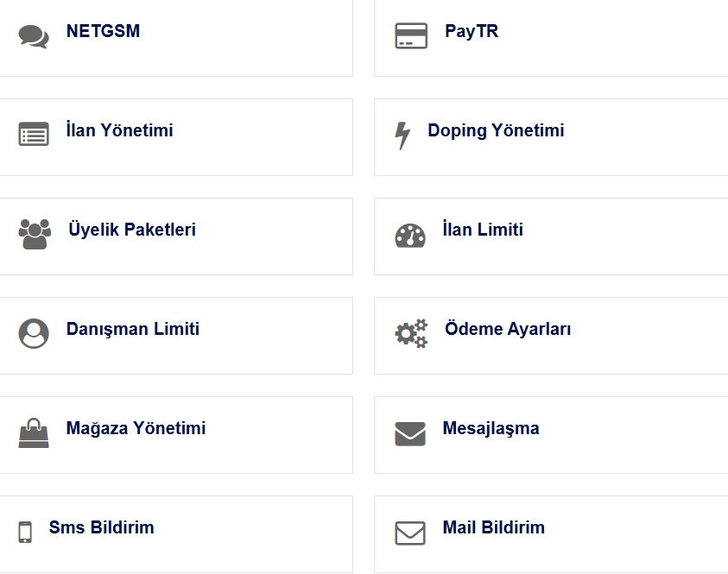Click the Mesajlaşma solid envelope icon
This screenshot has height=574, width=728.
pyautogui.click(x=410, y=433)
